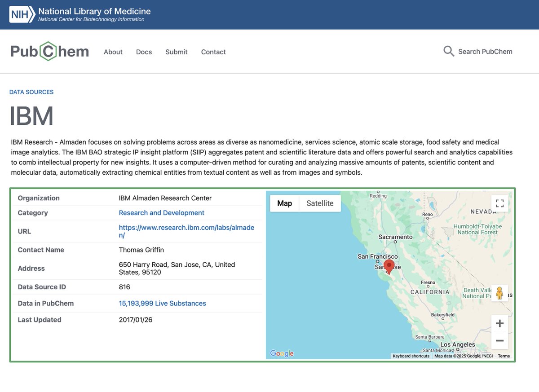Click the red location pin marker
Screen dimensions: 539x392
click(389, 266)
